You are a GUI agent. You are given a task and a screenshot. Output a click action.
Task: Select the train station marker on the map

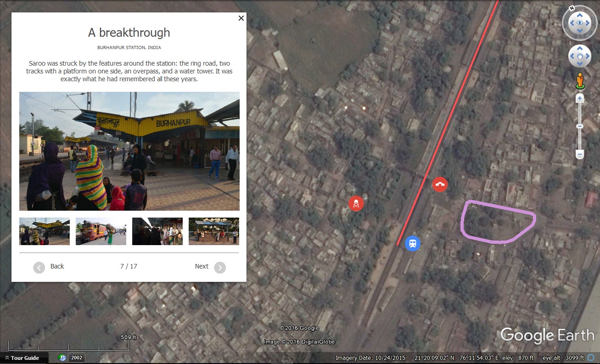(x=412, y=243)
